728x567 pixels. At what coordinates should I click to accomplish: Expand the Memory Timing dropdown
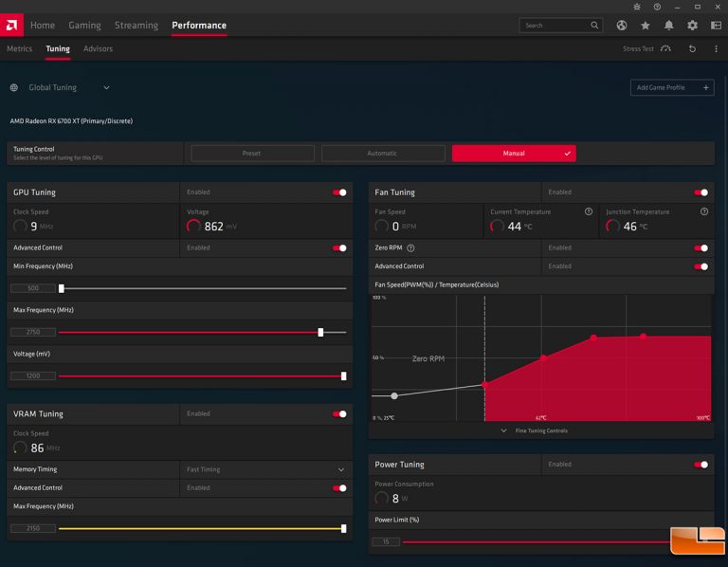pyautogui.click(x=341, y=469)
